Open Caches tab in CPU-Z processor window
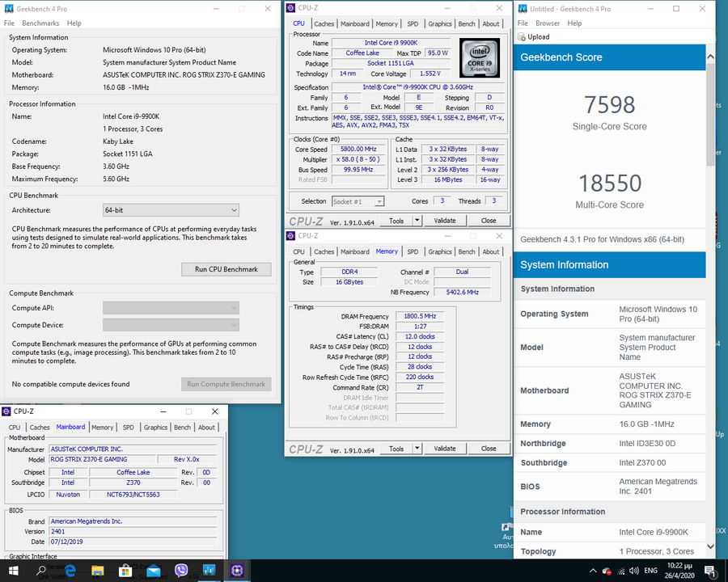This screenshot has width=728, height=582. pyautogui.click(x=324, y=23)
